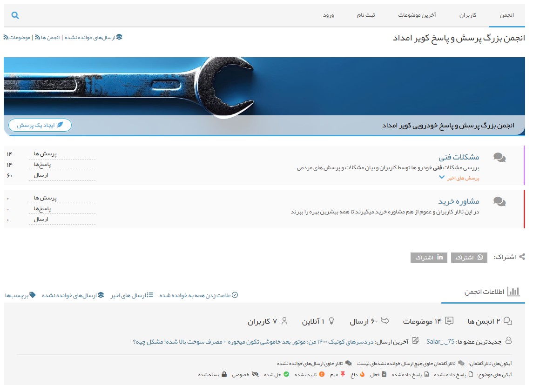Click the heading انجمن بزرگ پرسش و پاسخ کویر امداد

[x=459, y=38]
